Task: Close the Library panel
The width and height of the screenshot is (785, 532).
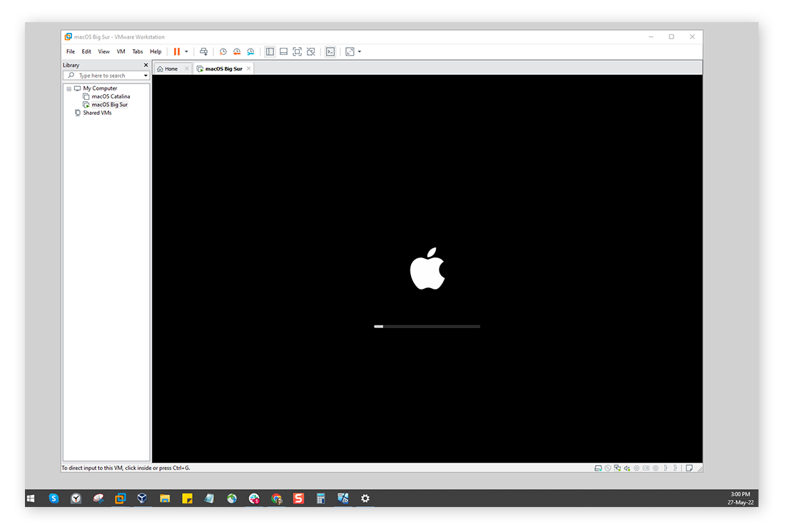Action: coord(146,65)
